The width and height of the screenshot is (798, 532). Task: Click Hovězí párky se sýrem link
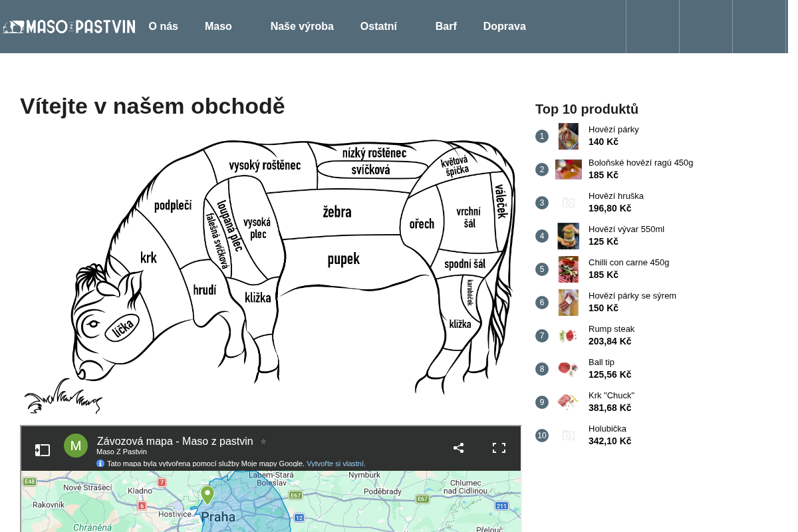pos(632,296)
